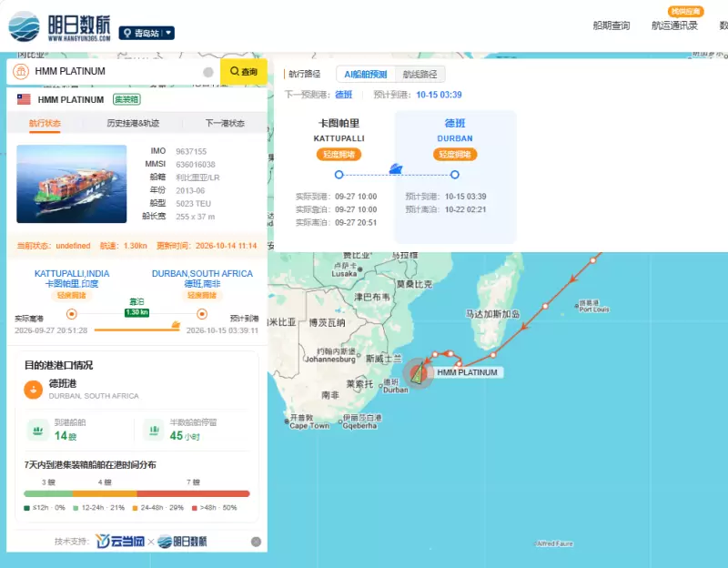Click the green 集装箱 tag

[x=126, y=99]
